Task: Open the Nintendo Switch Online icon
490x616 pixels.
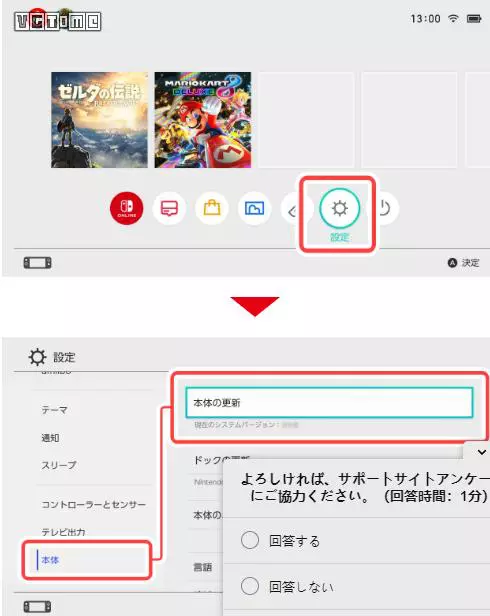Action: click(x=127, y=208)
